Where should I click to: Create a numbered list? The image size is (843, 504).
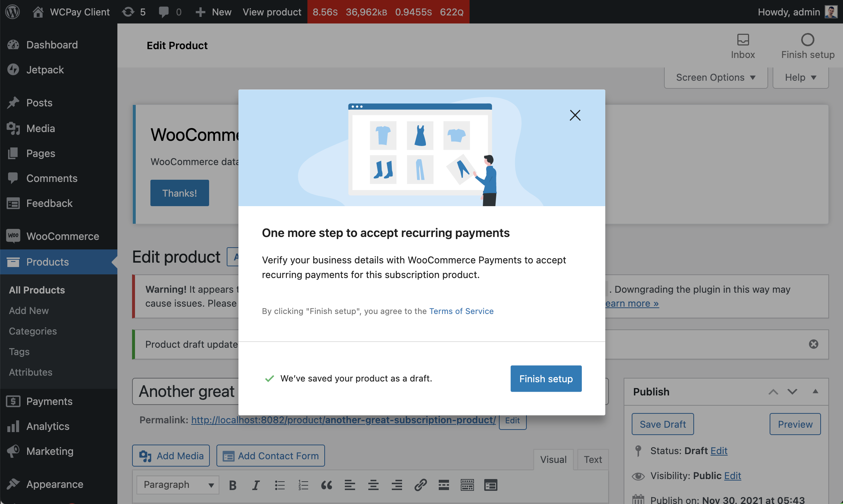(x=303, y=485)
